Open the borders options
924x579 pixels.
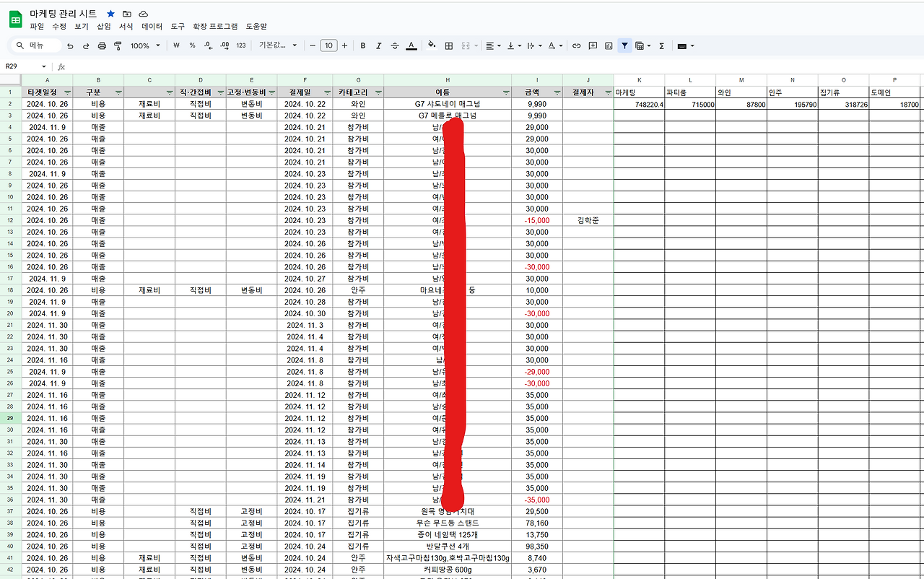(x=448, y=45)
